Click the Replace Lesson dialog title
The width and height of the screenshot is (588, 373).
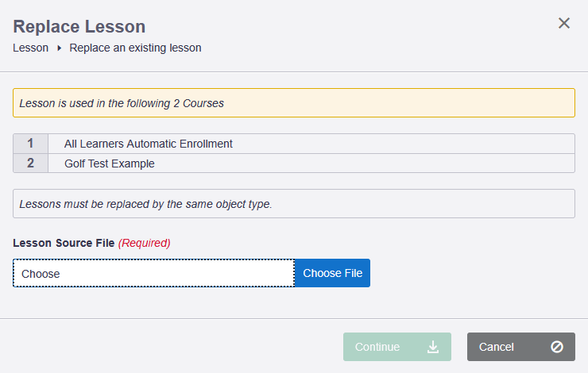79,26
